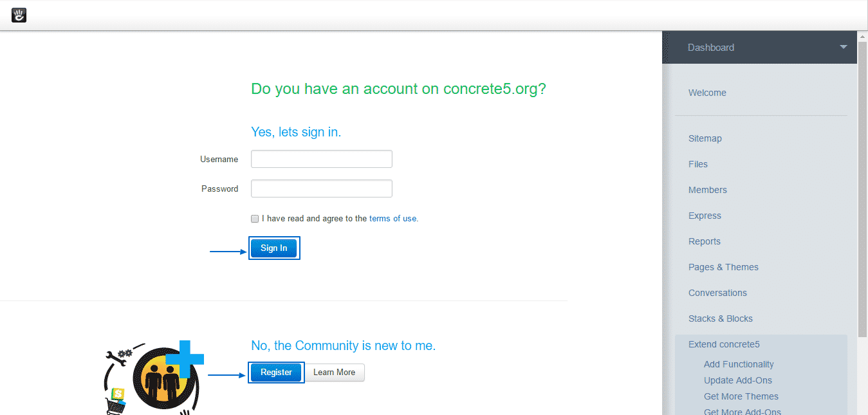Viewport: 868px width, 415px height.
Task: Select Stacks & Blocks menu item
Action: point(721,318)
